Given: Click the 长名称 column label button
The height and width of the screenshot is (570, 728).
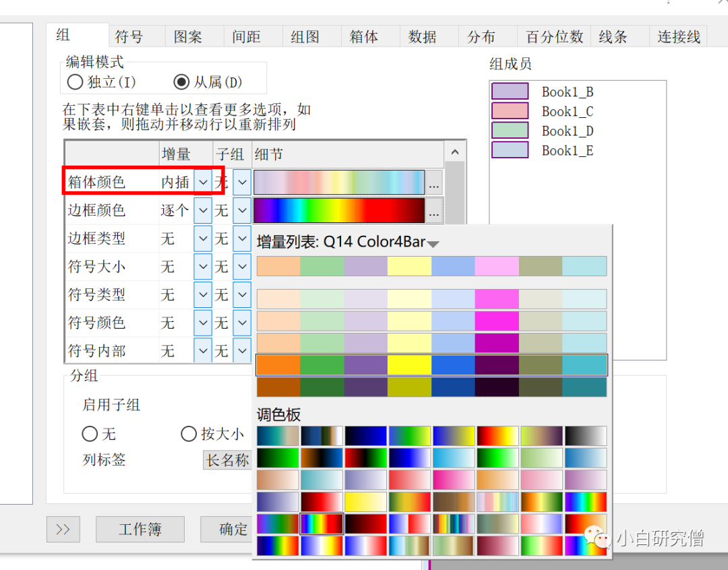Looking at the screenshot, I should click(x=227, y=460).
